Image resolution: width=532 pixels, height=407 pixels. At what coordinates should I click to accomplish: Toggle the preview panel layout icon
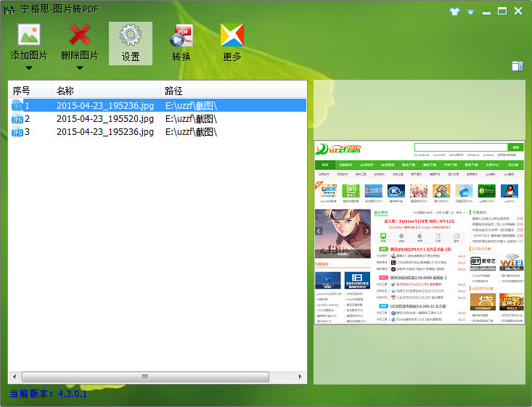pyautogui.click(x=517, y=66)
